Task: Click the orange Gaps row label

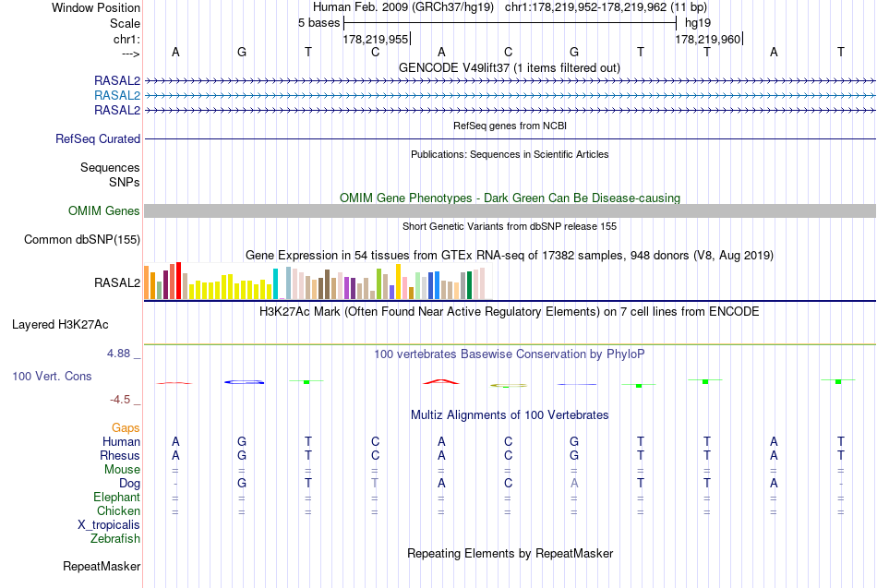Action: pyautogui.click(x=126, y=428)
